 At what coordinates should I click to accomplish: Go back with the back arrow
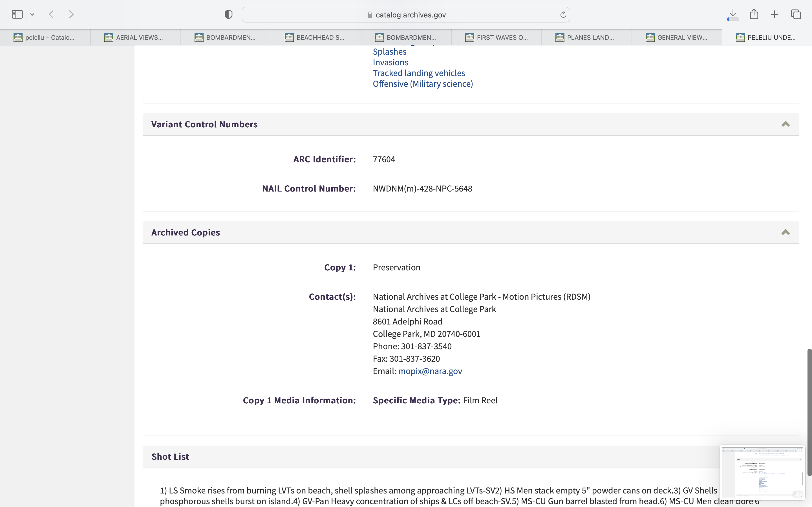(x=51, y=14)
